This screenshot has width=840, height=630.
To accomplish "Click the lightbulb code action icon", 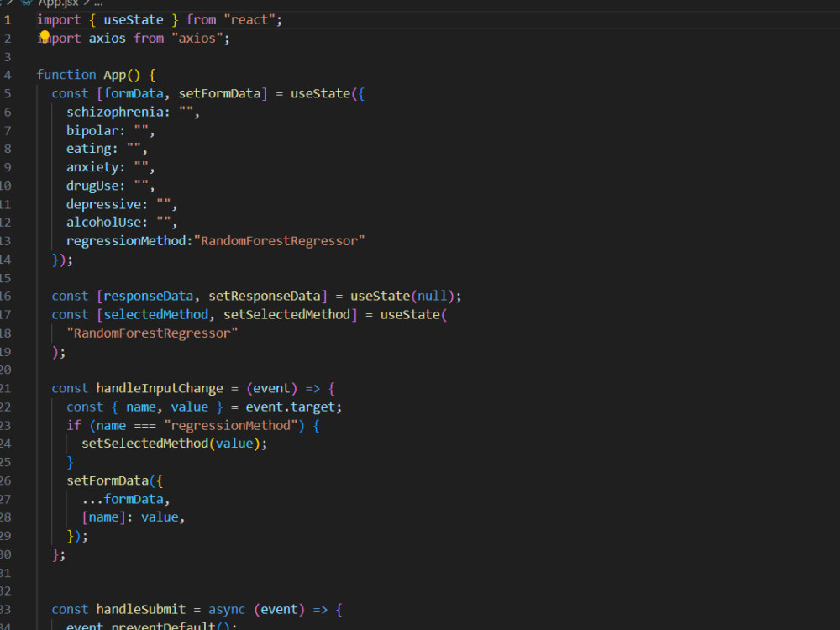I will [x=45, y=36].
